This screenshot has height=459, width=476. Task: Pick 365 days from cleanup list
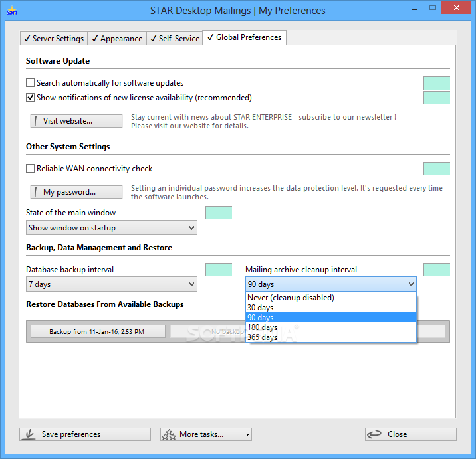coord(331,337)
